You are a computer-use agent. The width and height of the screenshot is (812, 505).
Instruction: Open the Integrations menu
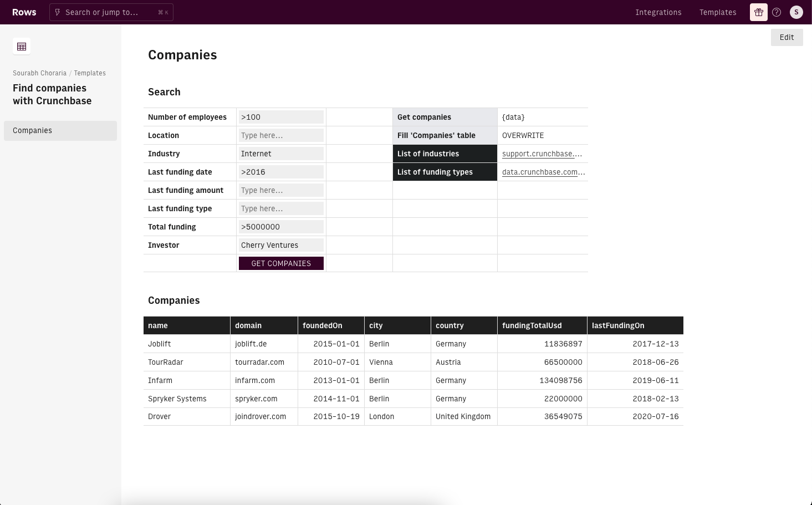pyautogui.click(x=658, y=12)
